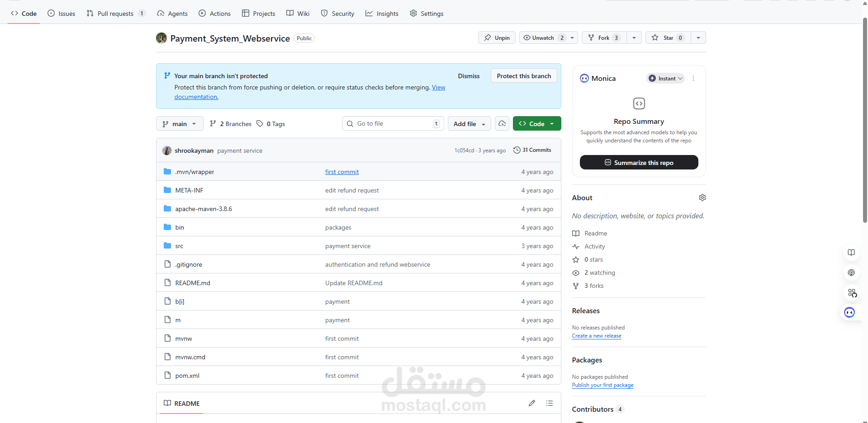The width and height of the screenshot is (868, 423).
Task: Open first commit link for .mvn/wrapper
Action: coord(342,172)
